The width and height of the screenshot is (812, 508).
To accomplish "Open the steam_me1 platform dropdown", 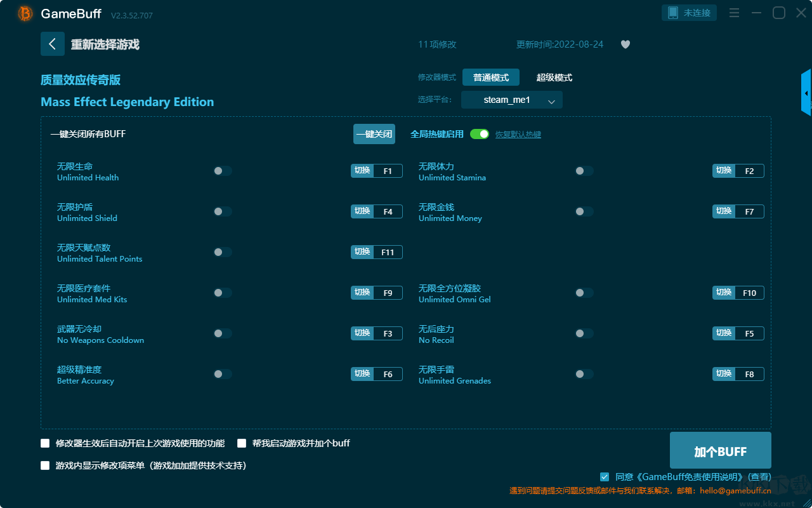I will point(512,100).
